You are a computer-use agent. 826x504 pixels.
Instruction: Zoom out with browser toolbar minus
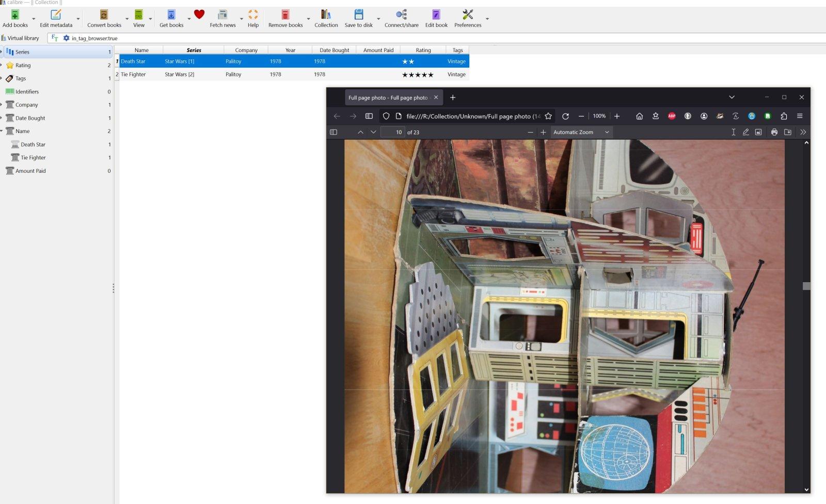pos(581,116)
